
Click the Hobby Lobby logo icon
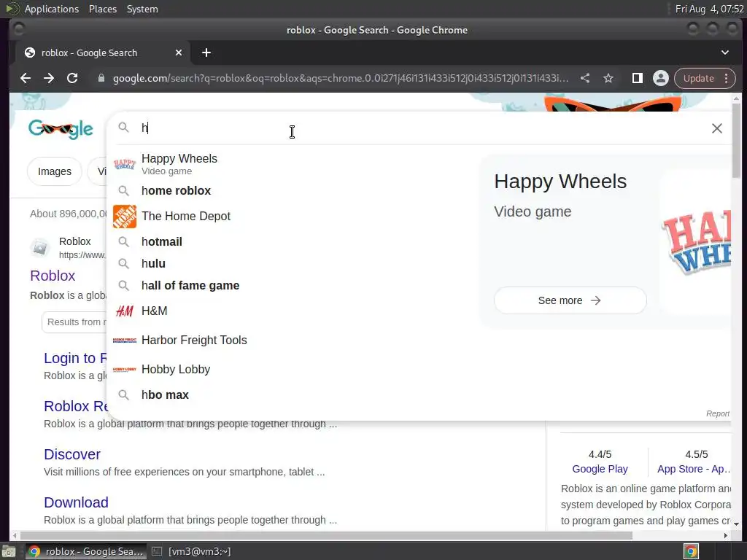[124, 370]
